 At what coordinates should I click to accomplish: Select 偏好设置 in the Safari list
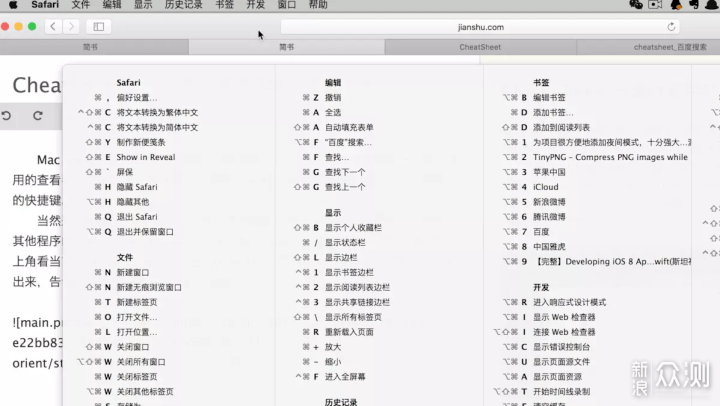tap(137, 98)
